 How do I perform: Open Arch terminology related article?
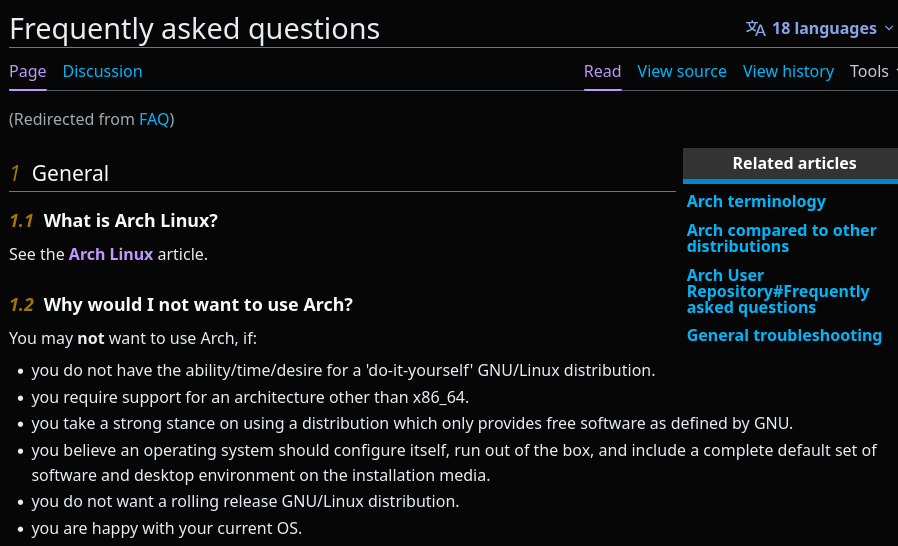(x=756, y=201)
